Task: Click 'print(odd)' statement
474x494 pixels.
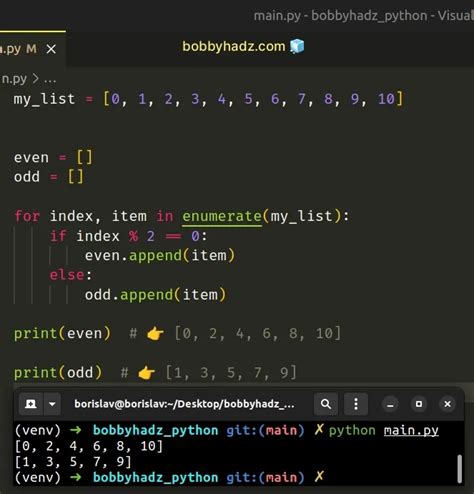Action: coord(58,373)
